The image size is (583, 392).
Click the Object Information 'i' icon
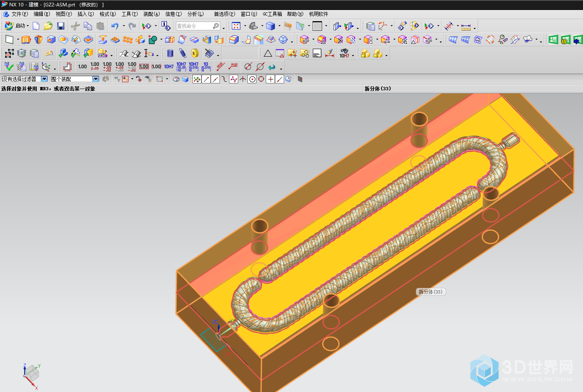[x=166, y=26]
